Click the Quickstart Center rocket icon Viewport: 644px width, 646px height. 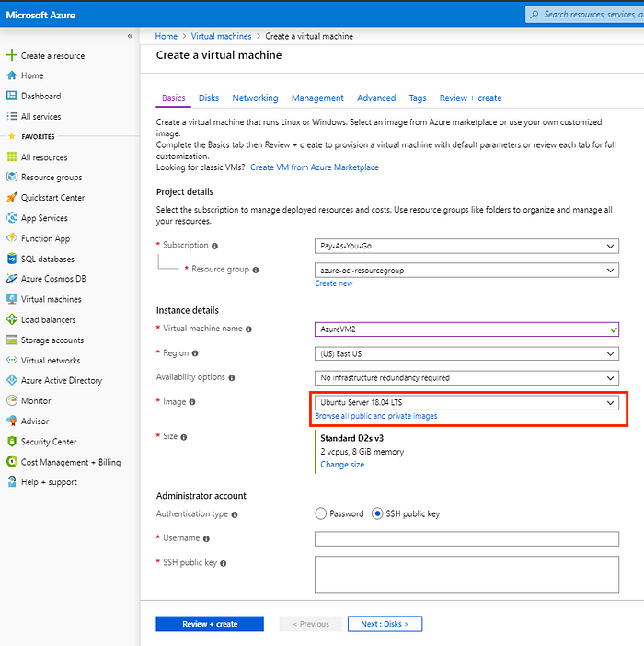(x=12, y=197)
